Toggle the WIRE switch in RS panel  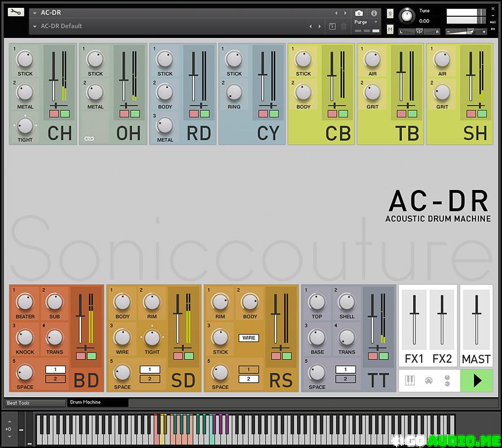coord(249,338)
